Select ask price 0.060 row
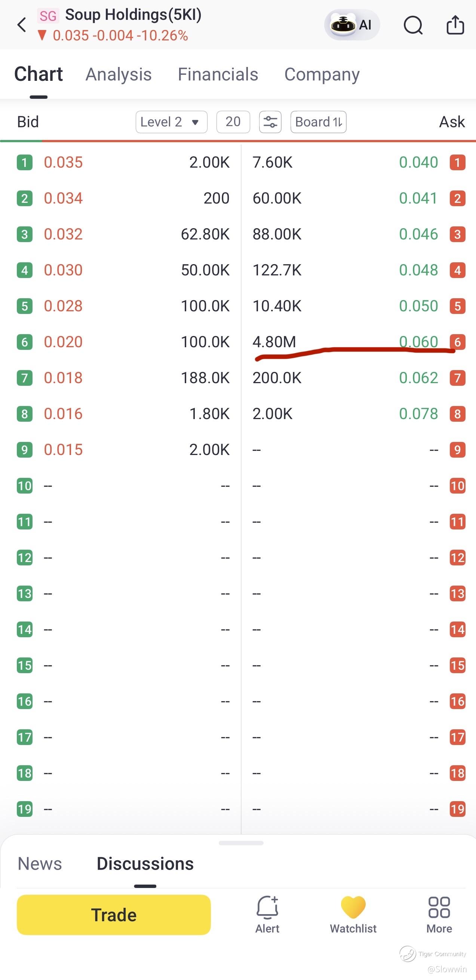Viewport: 476px width, 980px height. coord(359,342)
